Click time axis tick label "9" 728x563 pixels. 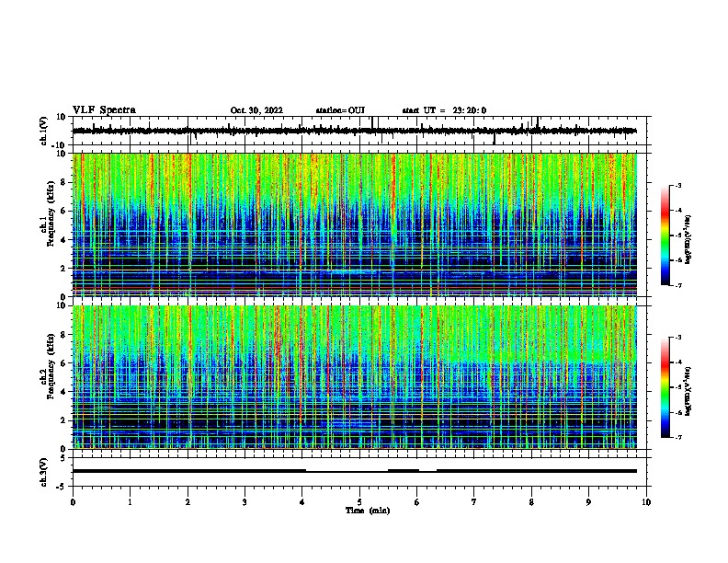pyautogui.click(x=588, y=502)
